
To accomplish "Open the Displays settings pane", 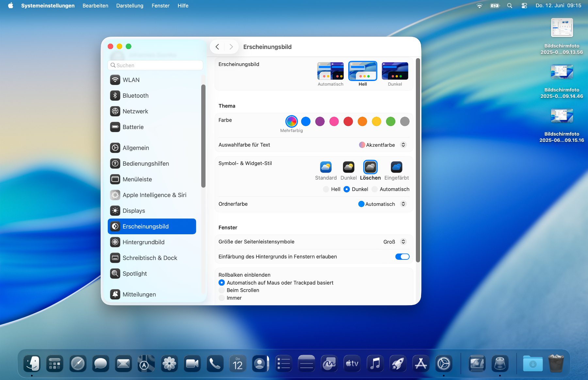I will pyautogui.click(x=134, y=211).
